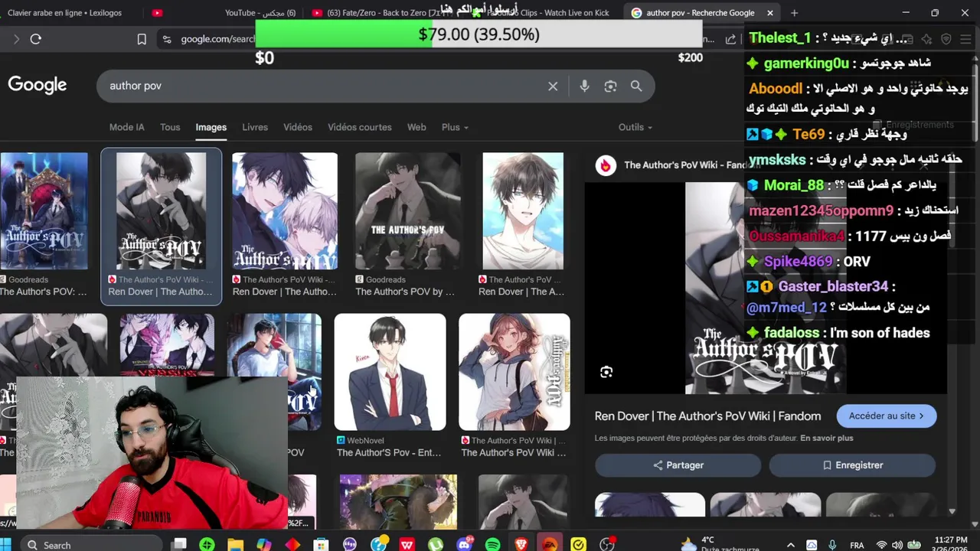Select the grey Goodreads Author's POV thumbnail

tap(407, 211)
